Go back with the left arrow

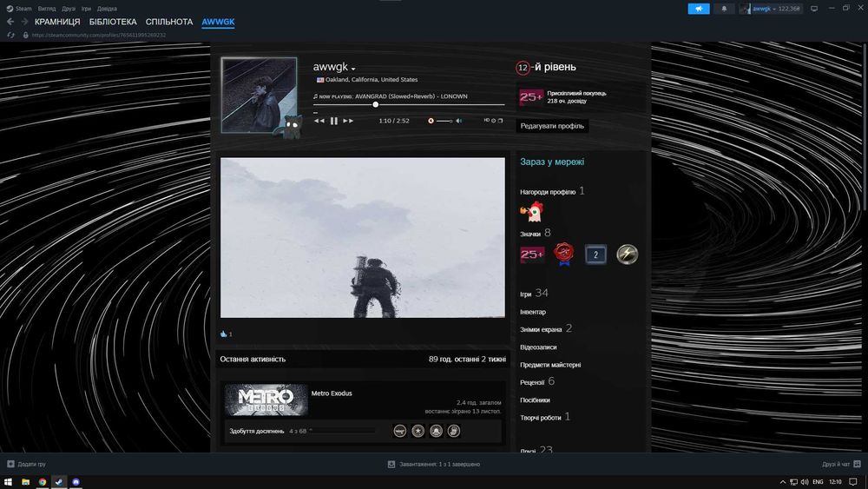[10, 22]
